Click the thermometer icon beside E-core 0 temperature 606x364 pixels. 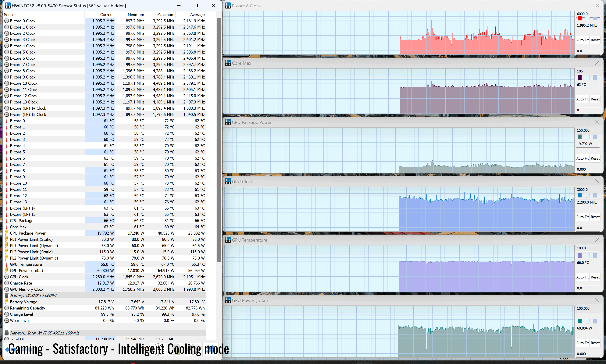pyautogui.click(x=7, y=121)
